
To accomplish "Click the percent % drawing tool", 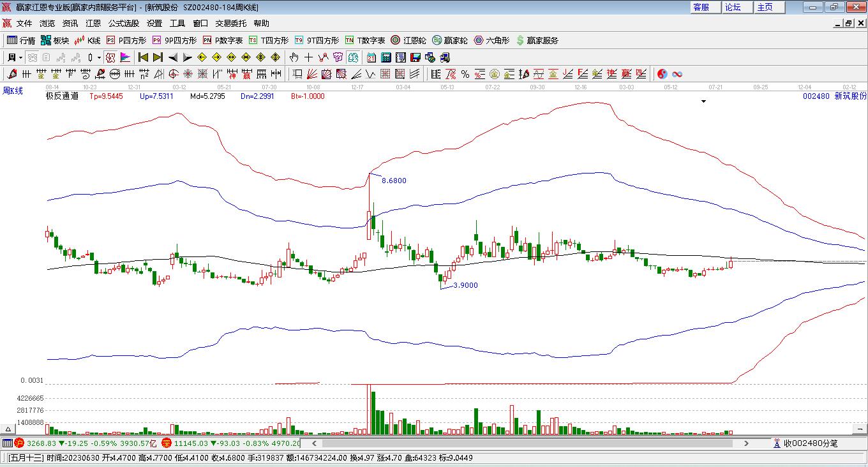I will (x=465, y=74).
